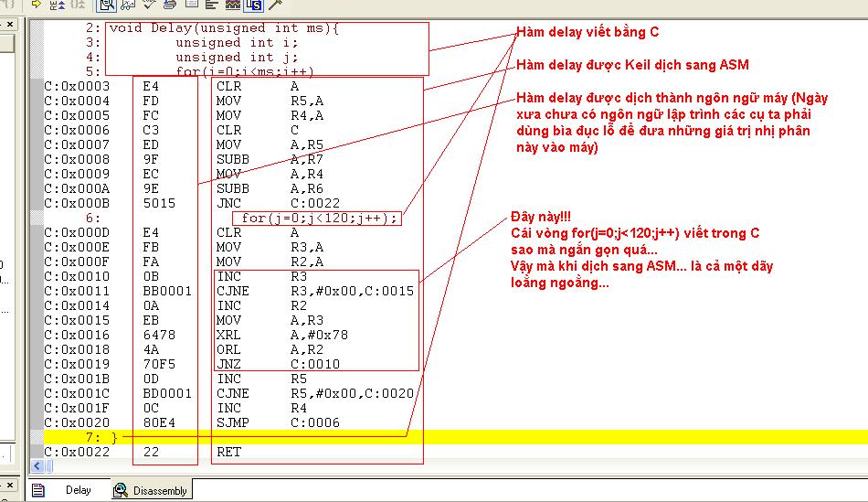Switch to the Disassembly tab
868x502 pixels.
(152, 490)
